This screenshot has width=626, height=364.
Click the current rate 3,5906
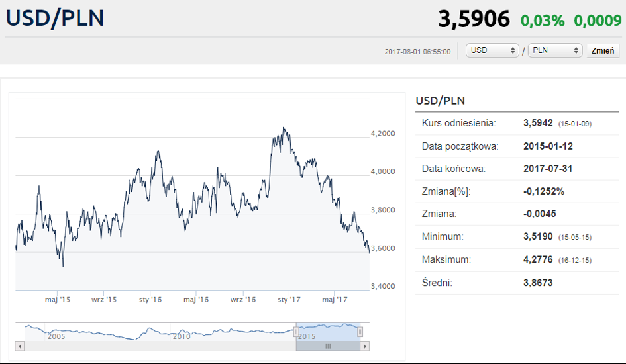tap(474, 19)
